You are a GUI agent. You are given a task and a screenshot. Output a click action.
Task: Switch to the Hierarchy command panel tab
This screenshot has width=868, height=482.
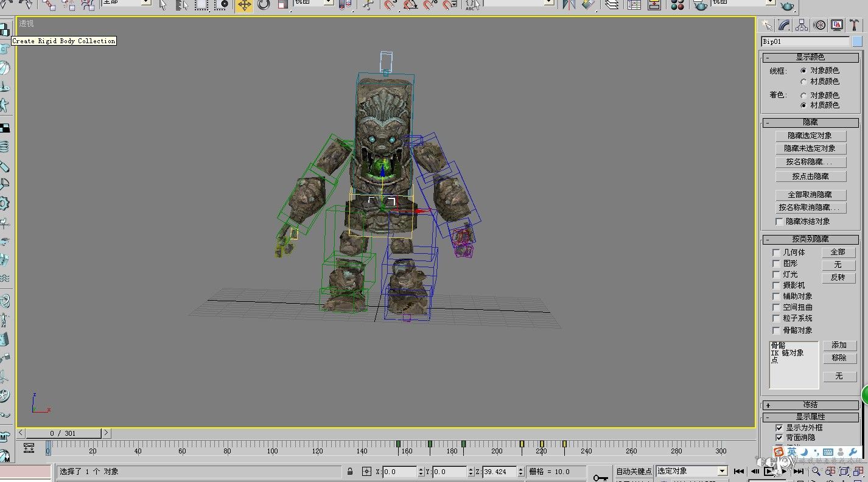pyautogui.click(x=802, y=25)
